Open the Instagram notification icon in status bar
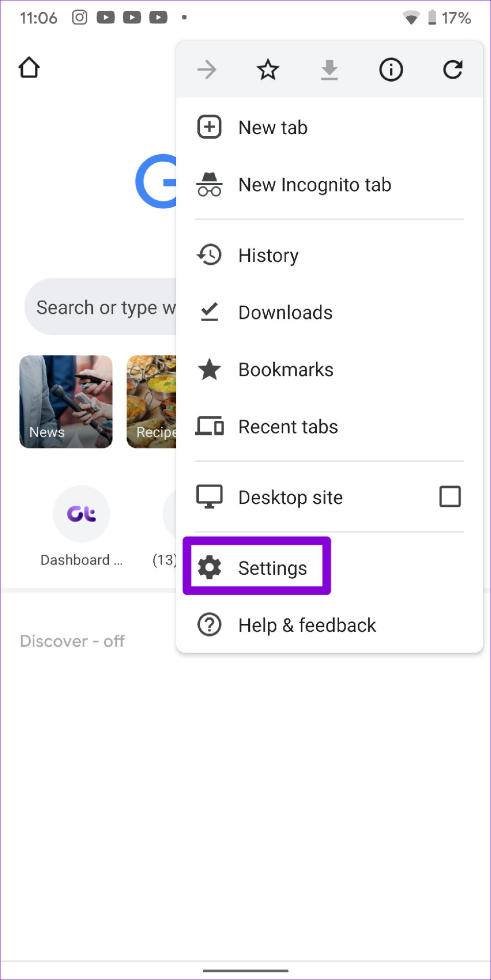This screenshot has height=980, width=491. [x=79, y=17]
